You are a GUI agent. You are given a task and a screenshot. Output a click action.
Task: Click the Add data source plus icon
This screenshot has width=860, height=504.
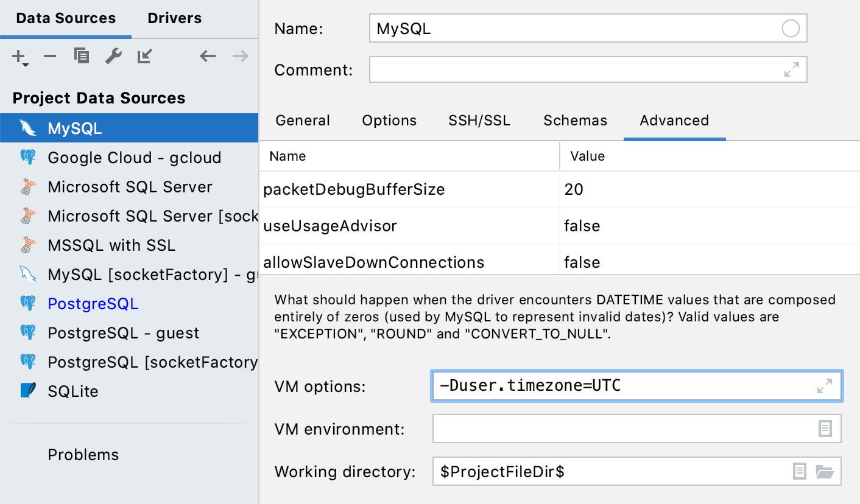19,57
